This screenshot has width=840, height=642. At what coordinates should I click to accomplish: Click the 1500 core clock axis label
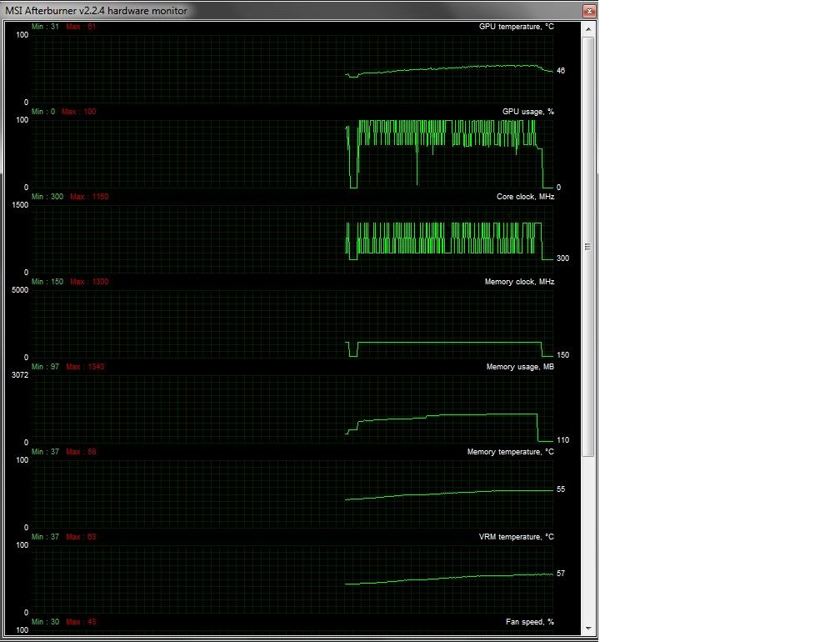point(20,205)
